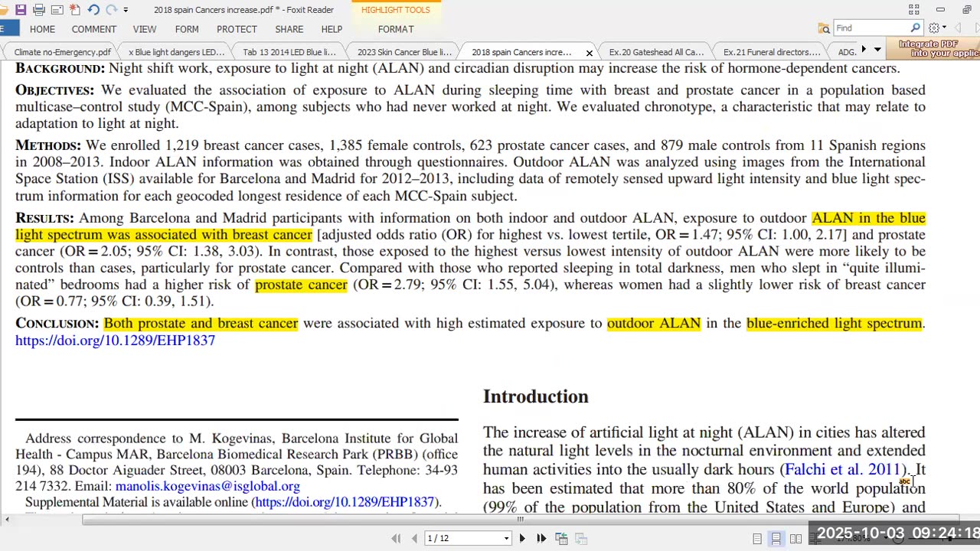
Task: Open the DOI link under Conclusion
Action: pyautogui.click(x=115, y=340)
